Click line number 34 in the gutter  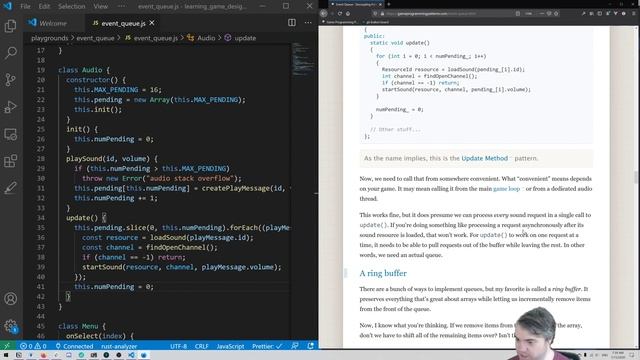[40, 218]
